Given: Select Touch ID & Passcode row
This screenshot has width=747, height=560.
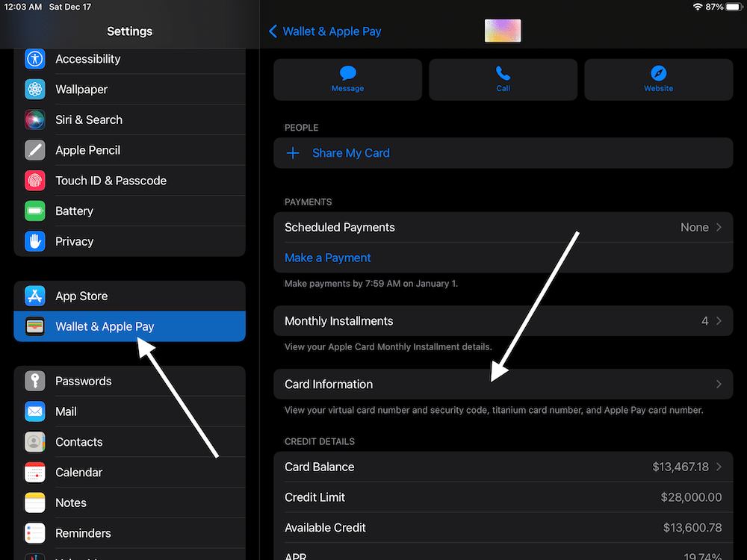Looking at the screenshot, I should point(129,181).
